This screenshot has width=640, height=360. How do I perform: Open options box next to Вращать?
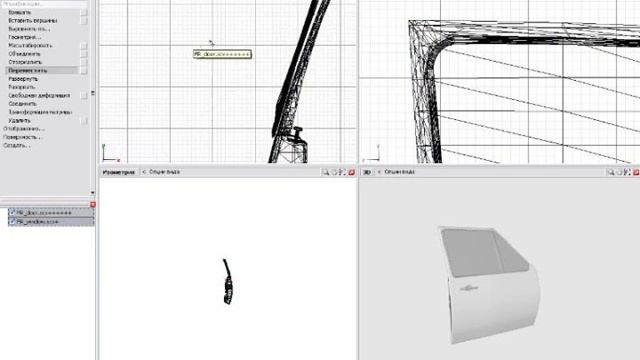pyautogui.click(x=84, y=12)
